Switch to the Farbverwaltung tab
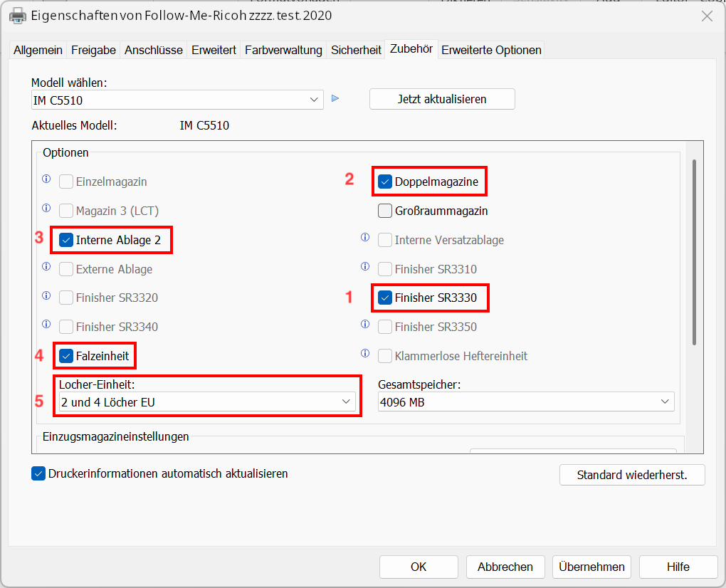The width and height of the screenshot is (726, 588). pos(283,50)
